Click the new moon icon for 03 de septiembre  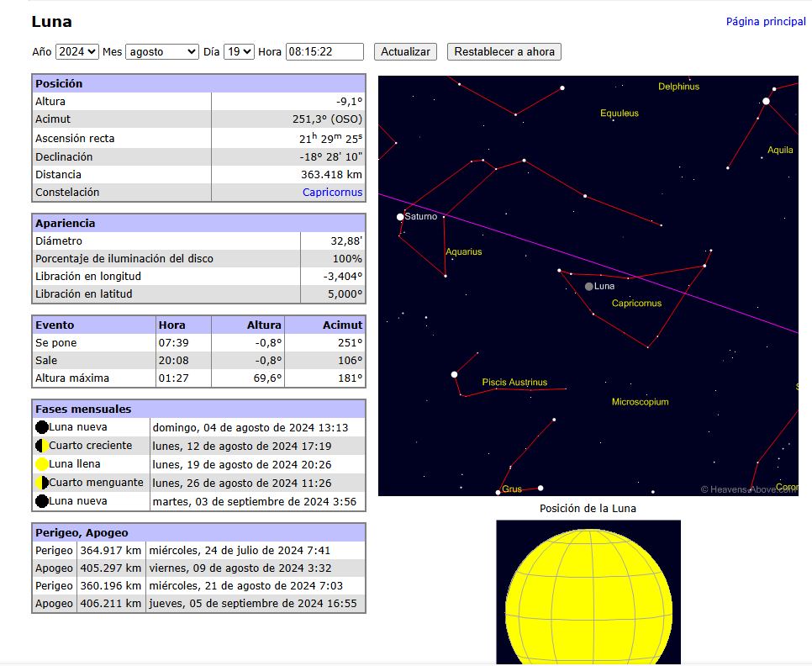pos(42,501)
